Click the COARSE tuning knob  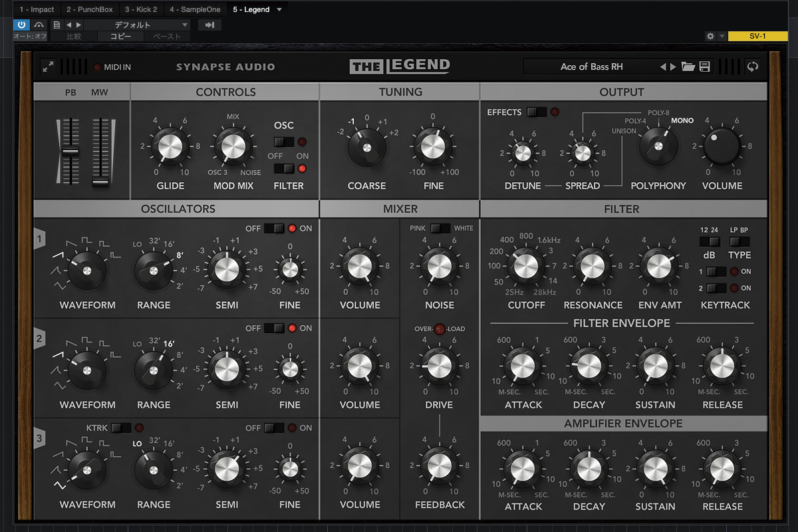coord(366,146)
